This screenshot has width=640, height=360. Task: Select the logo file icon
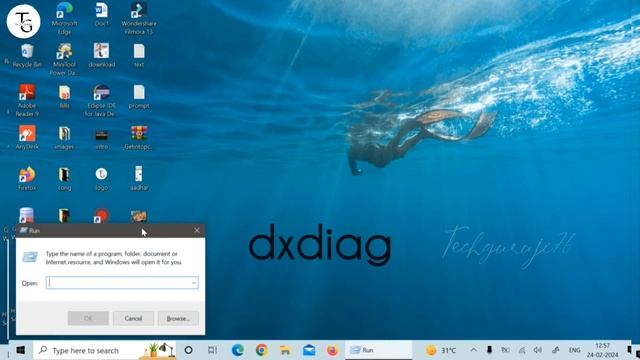point(101,179)
